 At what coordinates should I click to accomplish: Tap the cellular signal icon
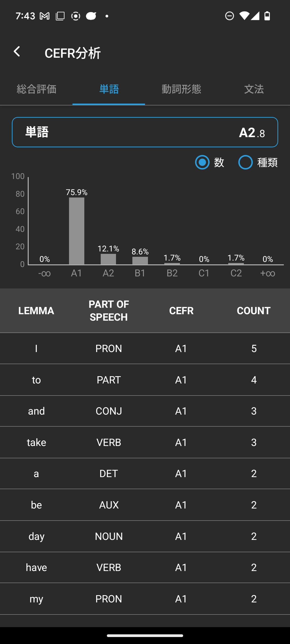[x=255, y=16]
